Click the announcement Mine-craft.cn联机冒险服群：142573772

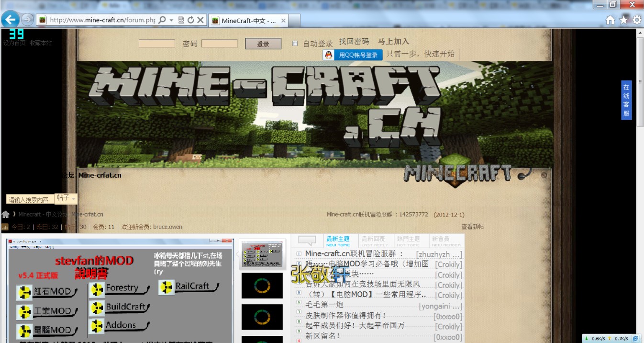click(x=378, y=215)
